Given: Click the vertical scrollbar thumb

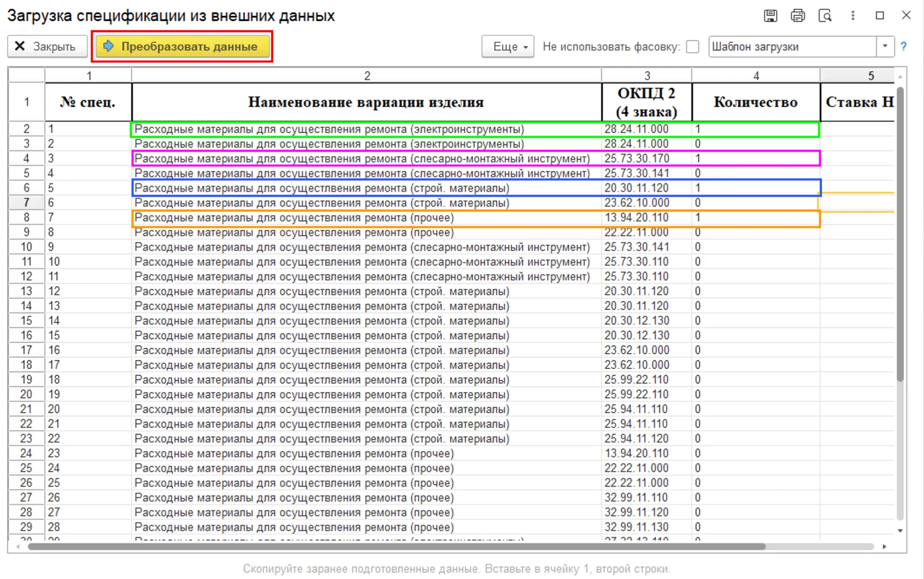Looking at the screenshot, I should pyautogui.click(x=900, y=234).
